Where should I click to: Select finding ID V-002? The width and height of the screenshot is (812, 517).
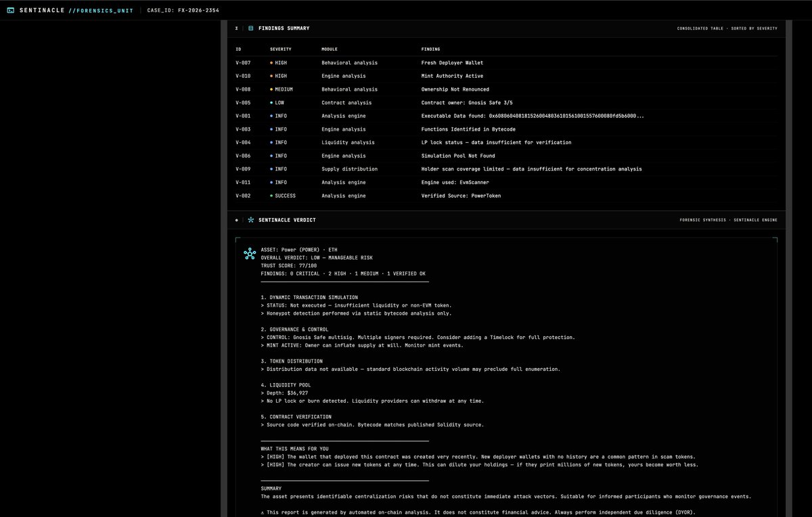tap(243, 196)
